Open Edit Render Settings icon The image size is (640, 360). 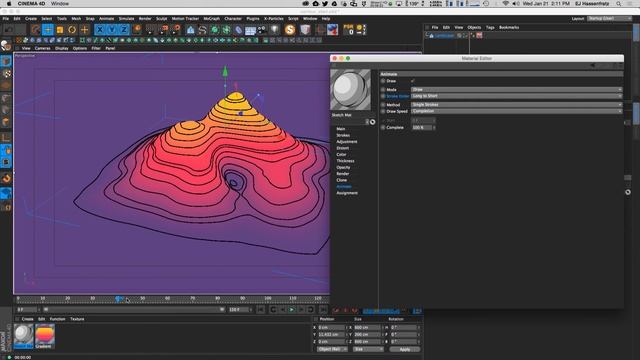pyautogui.click(x=176, y=29)
